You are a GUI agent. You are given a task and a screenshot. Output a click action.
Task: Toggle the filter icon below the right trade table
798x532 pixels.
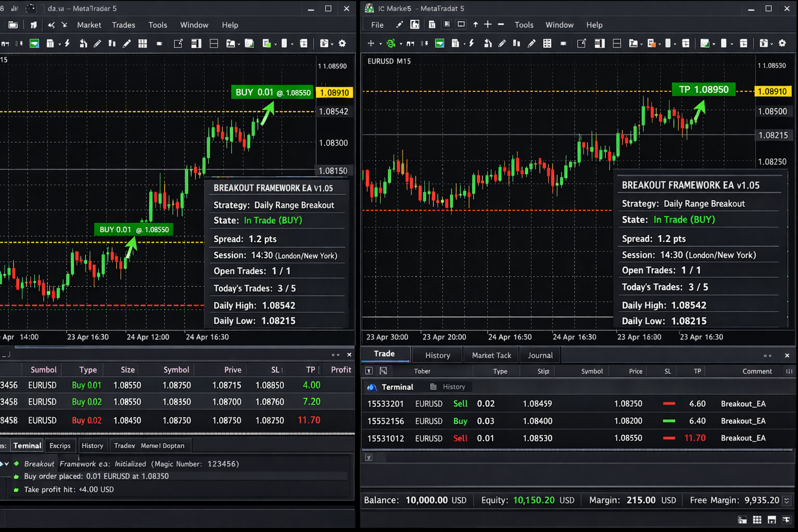click(x=368, y=457)
